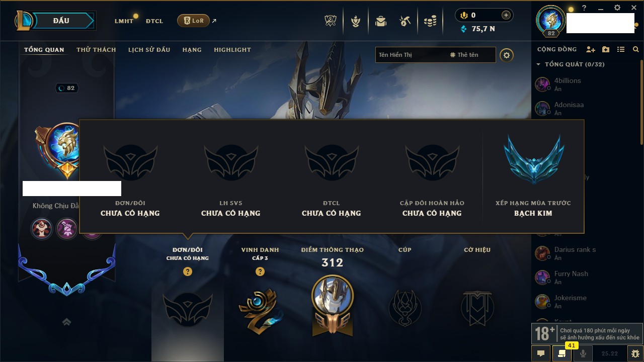Open profile search settings gear
This screenshot has height=362, width=644.
pyautogui.click(x=507, y=55)
